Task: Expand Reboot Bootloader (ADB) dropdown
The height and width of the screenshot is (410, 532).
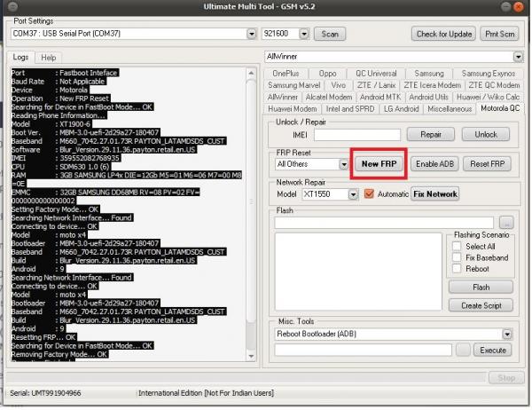Action: click(507, 335)
